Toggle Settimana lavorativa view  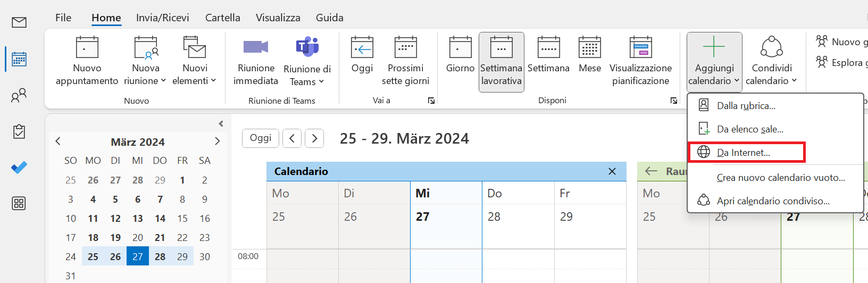(x=502, y=62)
